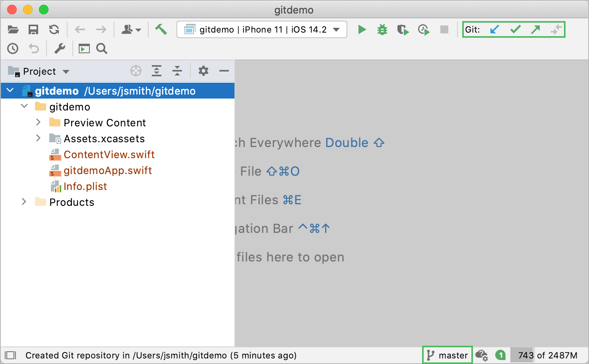Select Info.plist file
This screenshot has height=364, width=589.
coord(85,186)
